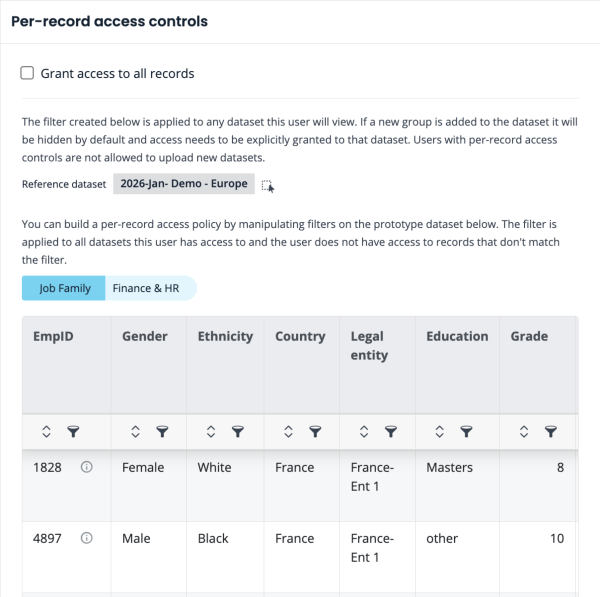Viewport: 600px width, 597px height.
Task: Show info for employee 1828
Action: [86, 467]
